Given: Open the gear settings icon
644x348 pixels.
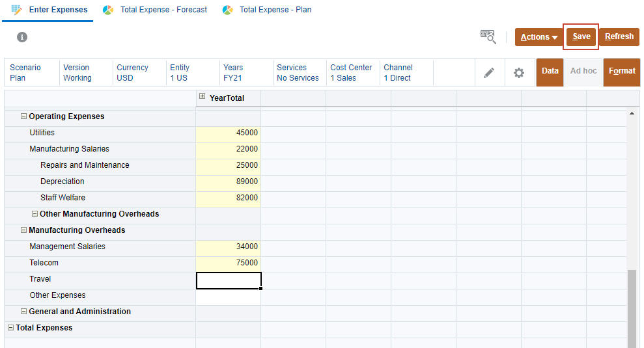Looking at the screenshot, I should tap(519, 73).
